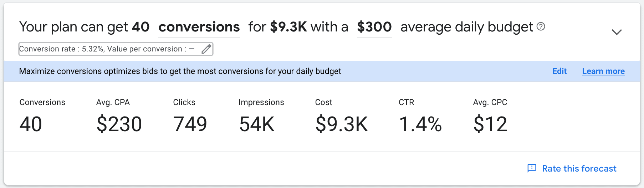The height and width of the screenshot is (188, 644).
Task: Select the Clicks metric showing 749
Action: [190, 116]
